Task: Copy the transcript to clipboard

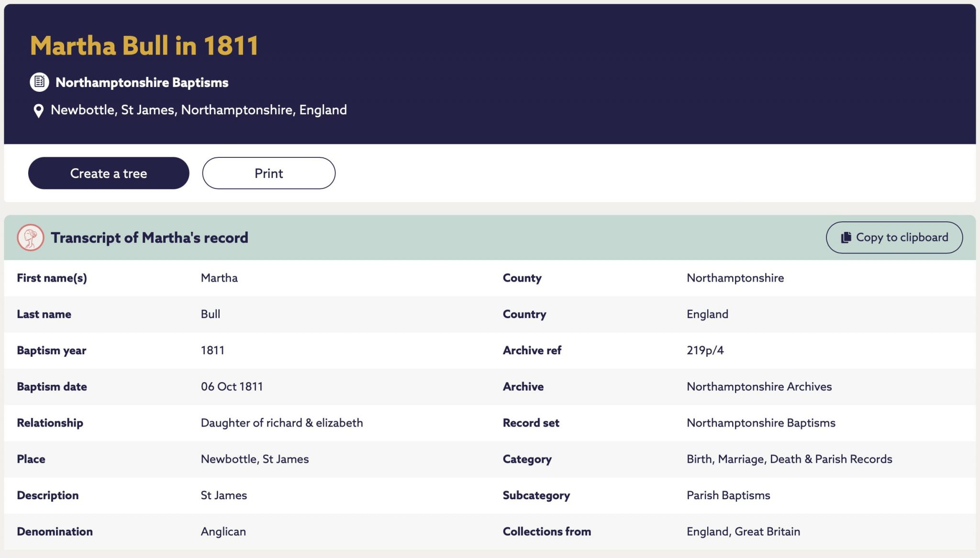Action: 894,237
